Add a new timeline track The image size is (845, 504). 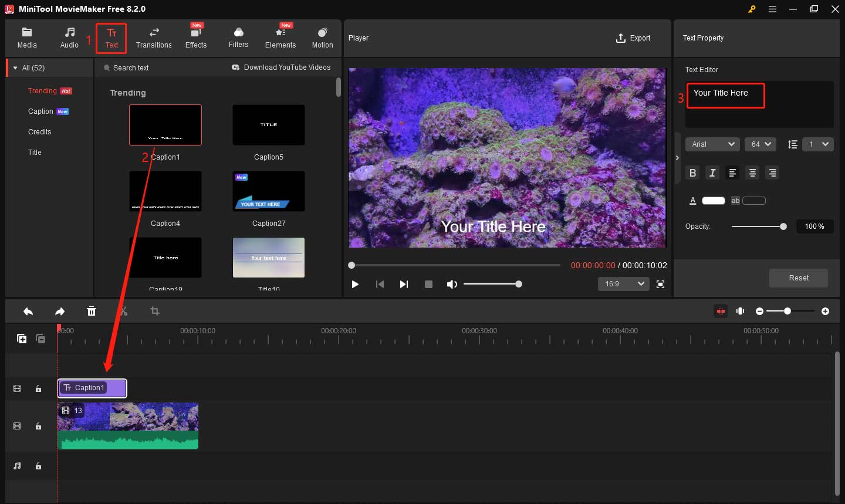click(x=22, y=339)
